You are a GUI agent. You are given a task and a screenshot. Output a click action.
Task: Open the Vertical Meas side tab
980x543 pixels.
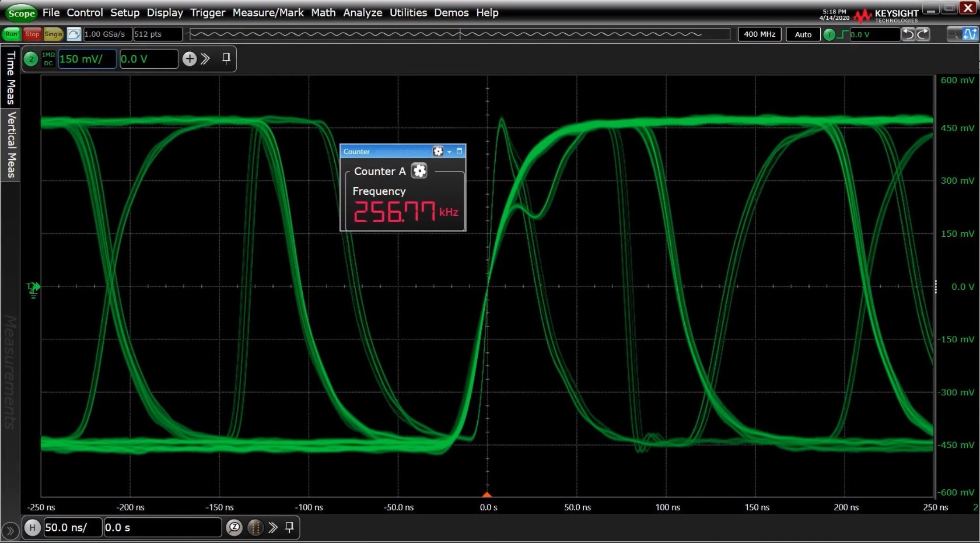click(x=10, y=145)
